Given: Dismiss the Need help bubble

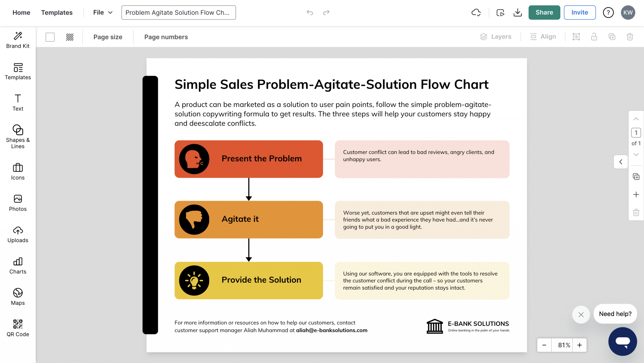Looking at the screenshot, I should (581, 315).
